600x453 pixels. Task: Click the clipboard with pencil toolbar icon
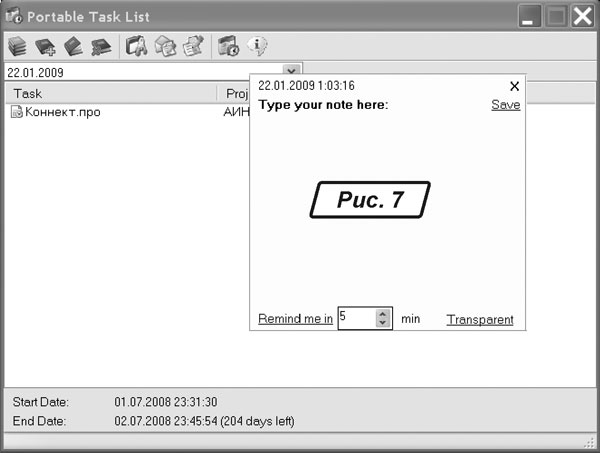point(192,45)
